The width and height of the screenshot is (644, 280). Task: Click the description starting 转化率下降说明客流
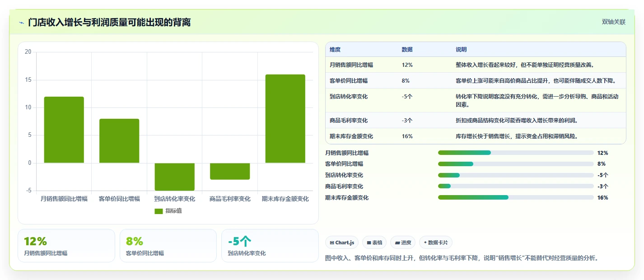(x=537, y=101)
